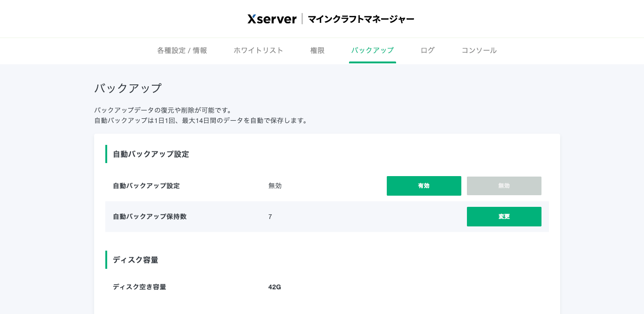644x314 pixels.
Task: Click the greyed-out 無効 button
Action: pyautogui.click(x=504, y=186)
